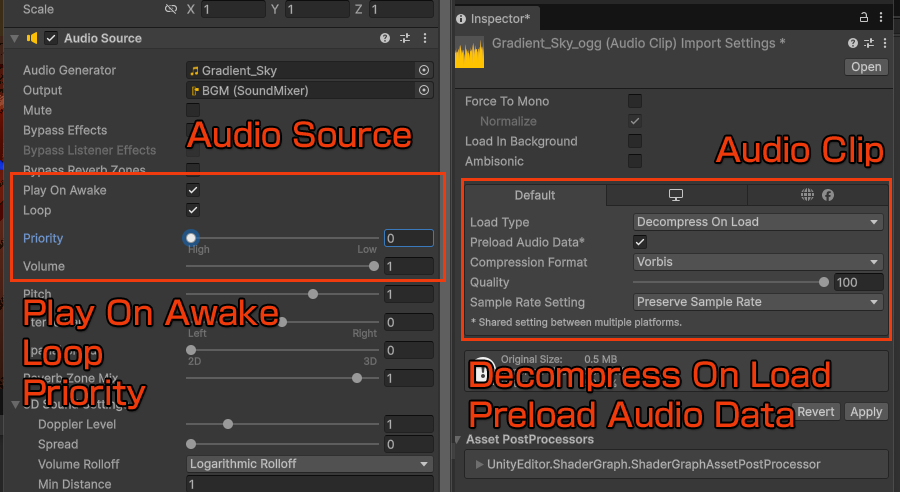Expand the ShaderGraphAssetPostProcessor entry
900x492 pixels.
480,464
